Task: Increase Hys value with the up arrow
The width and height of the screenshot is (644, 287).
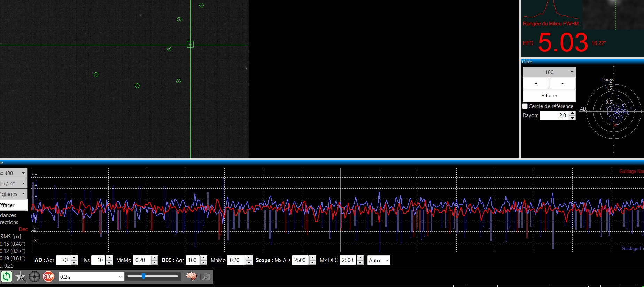Action: point(109,258)
